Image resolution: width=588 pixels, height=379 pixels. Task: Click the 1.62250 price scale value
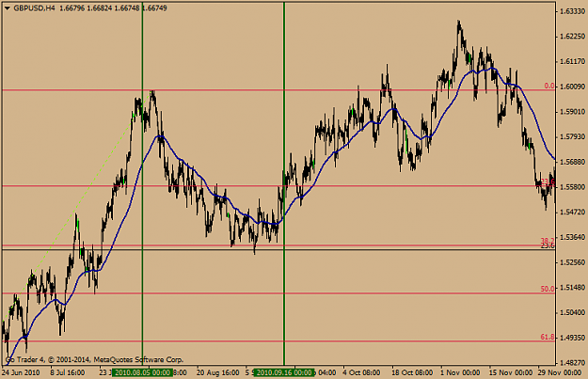click(x=572, y=36)
